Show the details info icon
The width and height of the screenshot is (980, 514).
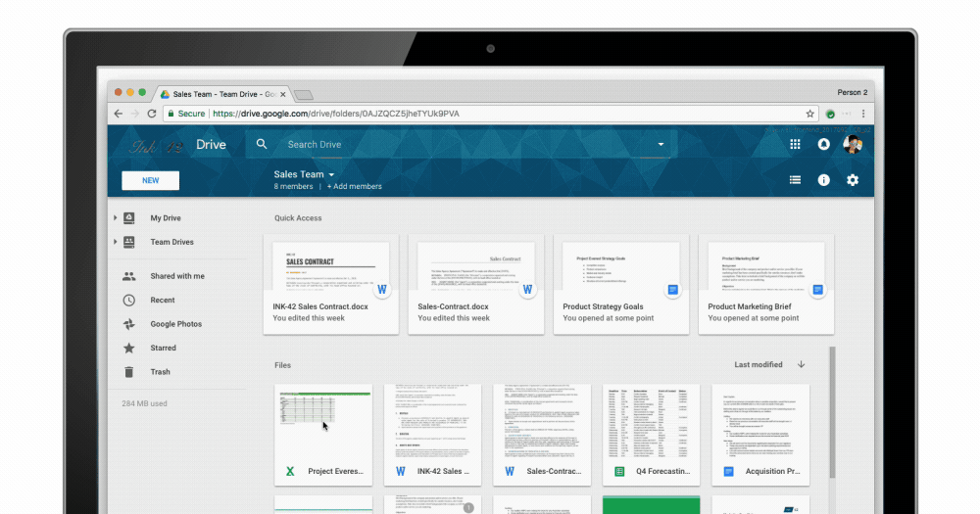tap(824, 180)
